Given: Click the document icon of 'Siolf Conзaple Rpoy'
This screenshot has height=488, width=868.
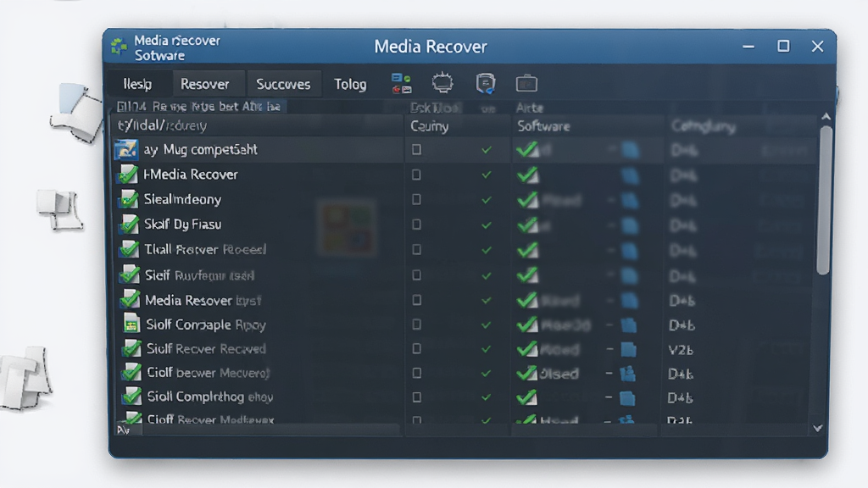Looking at the screenshot, I should coord(131,324).
